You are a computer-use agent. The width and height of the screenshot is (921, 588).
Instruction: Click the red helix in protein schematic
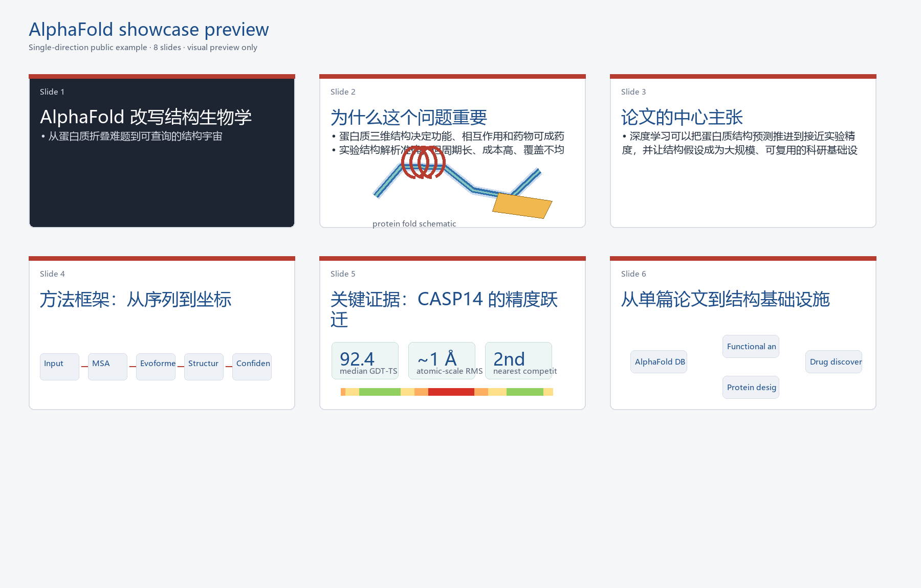[x=423, y=163]
